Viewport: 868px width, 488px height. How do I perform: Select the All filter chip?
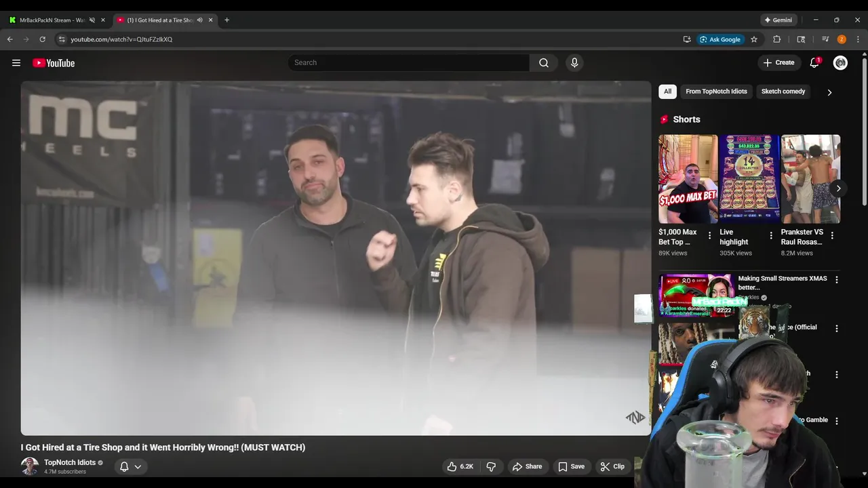point(667,91)
